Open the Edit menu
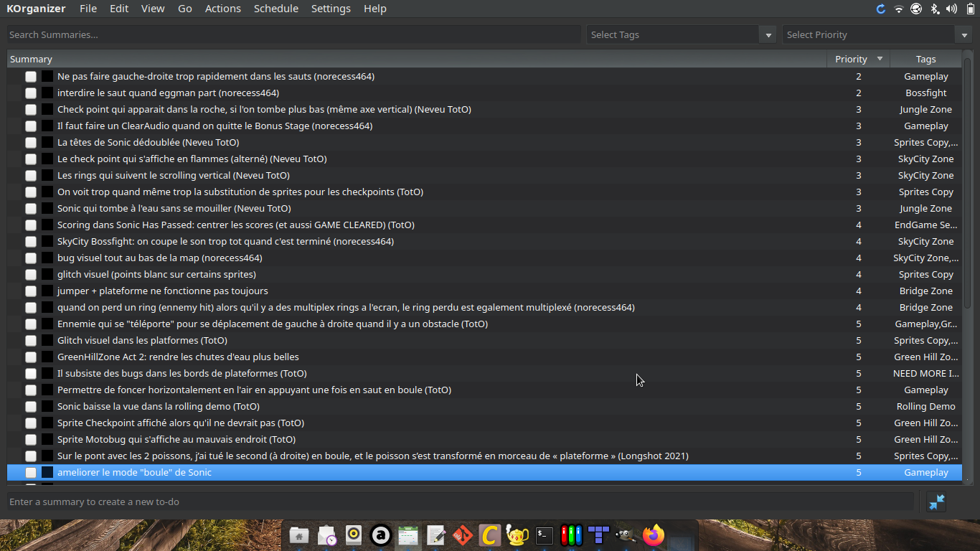Screen dimensions: 980x551 119,9
